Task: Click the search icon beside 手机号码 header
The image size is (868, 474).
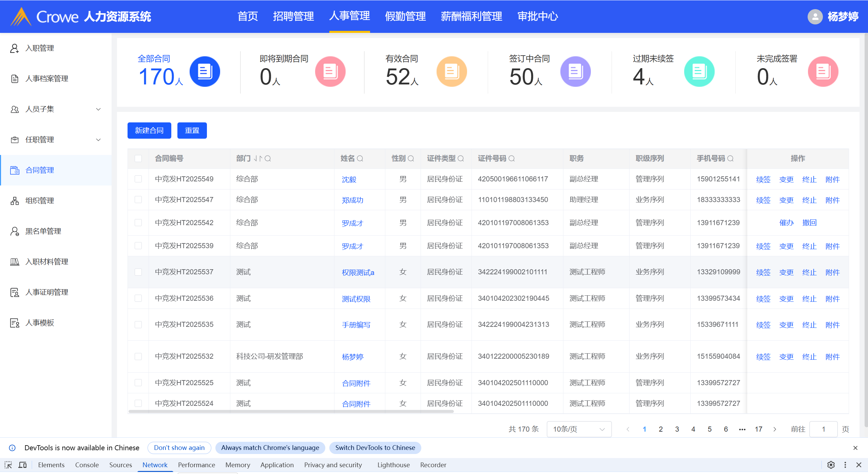Action: tap(731, 158)
